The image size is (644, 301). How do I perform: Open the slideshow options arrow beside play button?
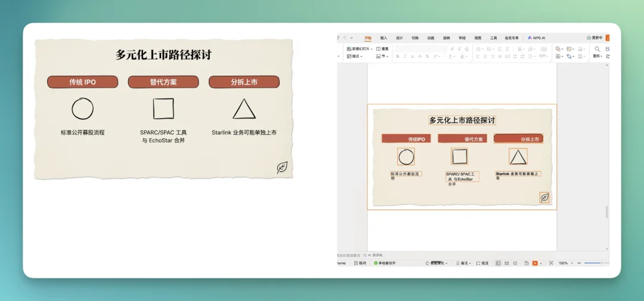coord(541,263)
